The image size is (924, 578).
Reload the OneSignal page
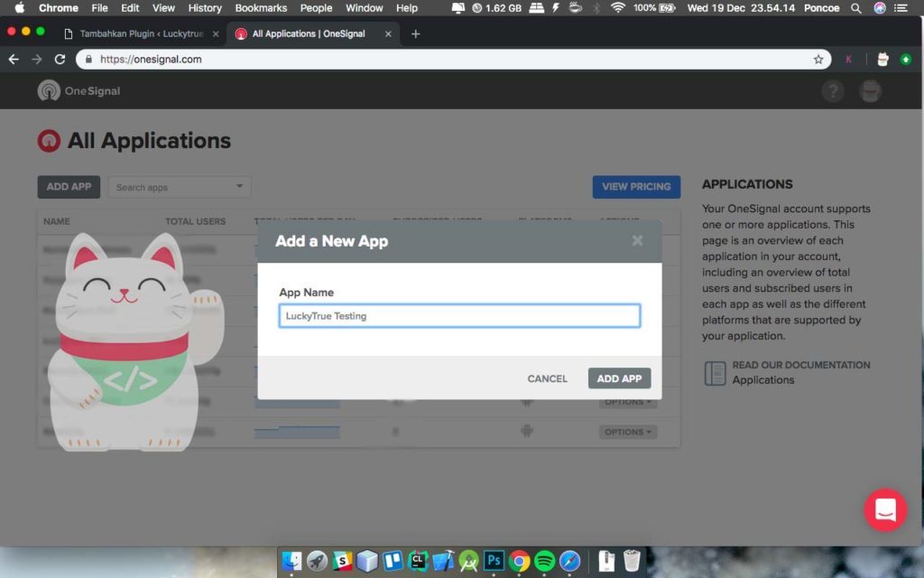click(60, 59)
